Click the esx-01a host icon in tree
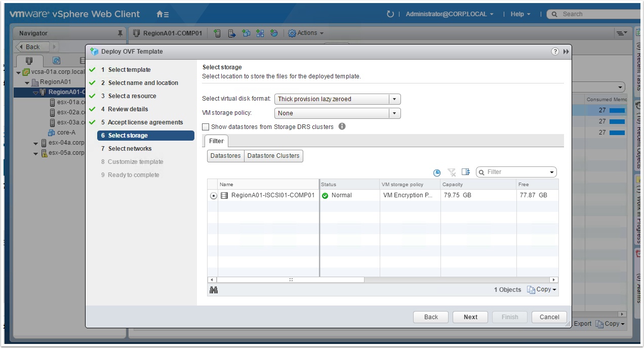The height and width of the screenshot is (348, 644). [x=53, y=102]
